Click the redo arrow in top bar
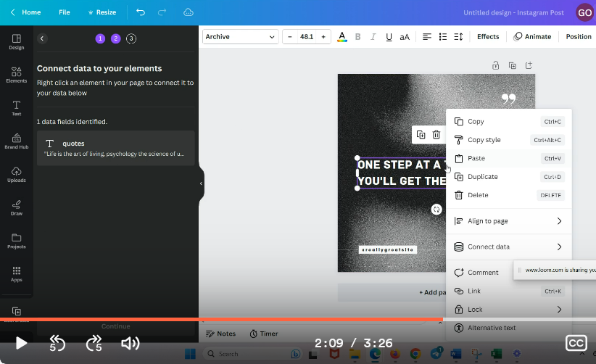The height and width of the screenshot is (364, 596). click(x=162, y=12)
